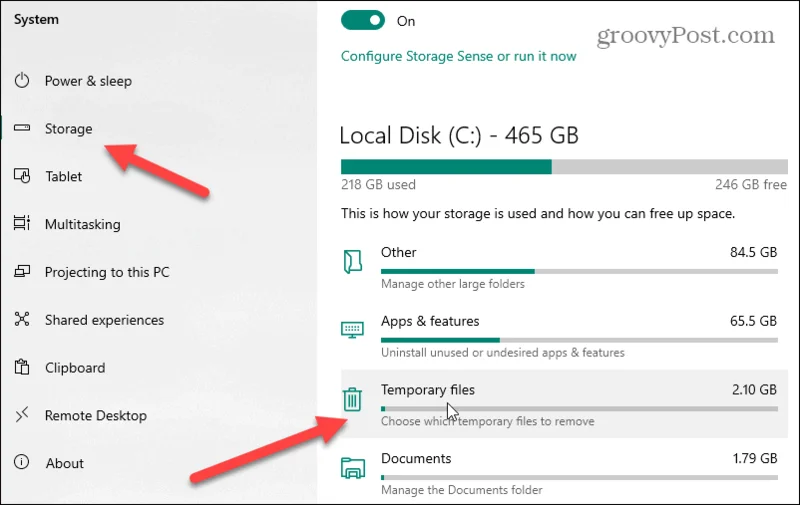Click the 2.10 GB size value
Viewport: 800px width, 505px height.
[754, 390]
